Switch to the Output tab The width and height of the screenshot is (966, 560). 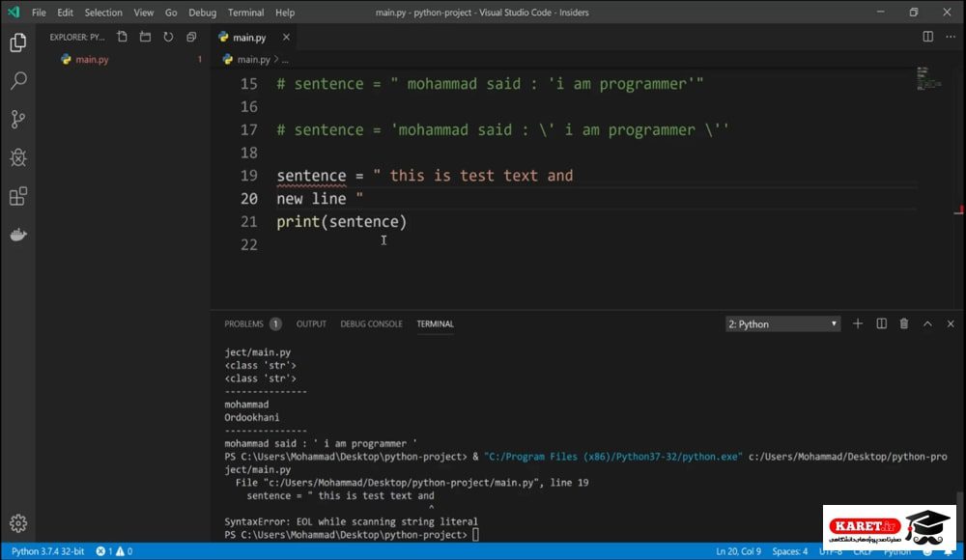pos(311,324)
